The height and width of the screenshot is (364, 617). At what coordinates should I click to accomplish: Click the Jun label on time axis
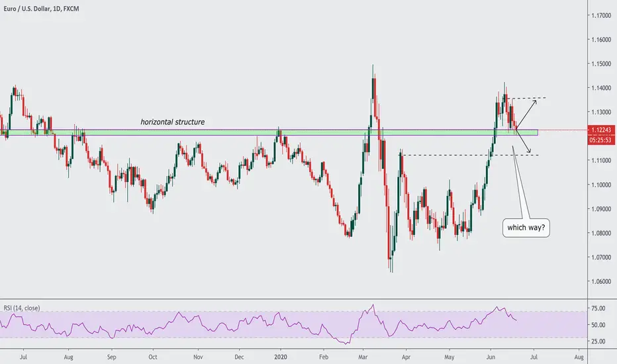pos(491,357)
